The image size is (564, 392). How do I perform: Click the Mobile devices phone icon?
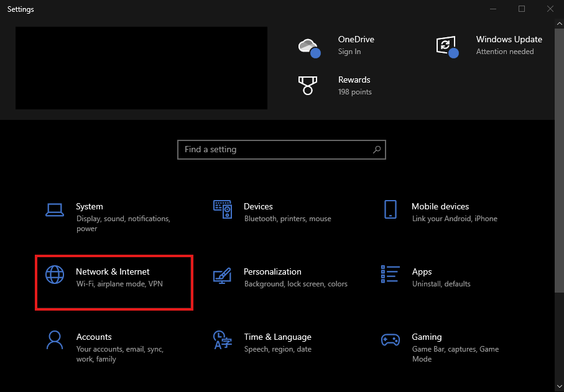coord(391,209)
